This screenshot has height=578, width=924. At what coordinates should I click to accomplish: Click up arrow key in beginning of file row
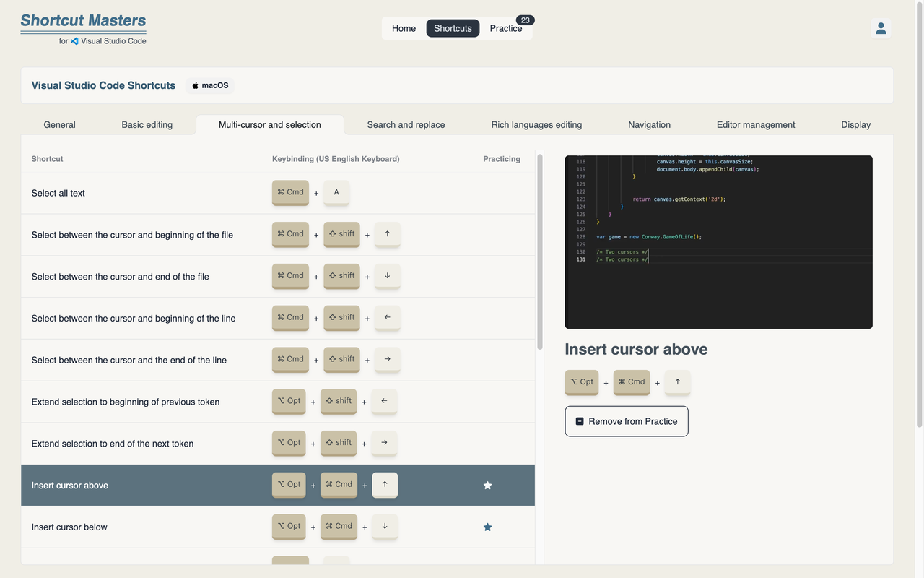point(388,235)
